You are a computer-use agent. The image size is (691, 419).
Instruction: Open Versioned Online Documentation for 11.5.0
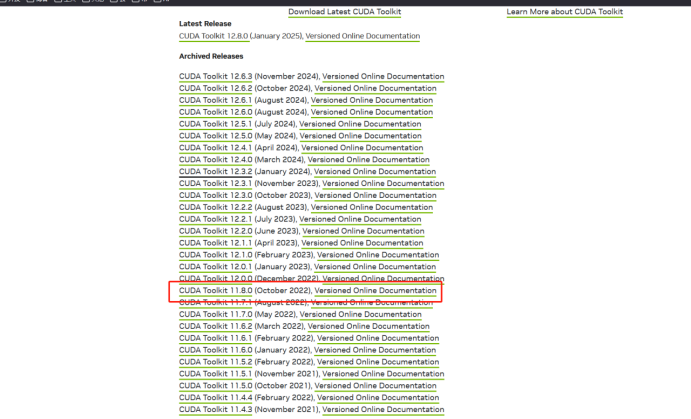(x=375, y=386)
